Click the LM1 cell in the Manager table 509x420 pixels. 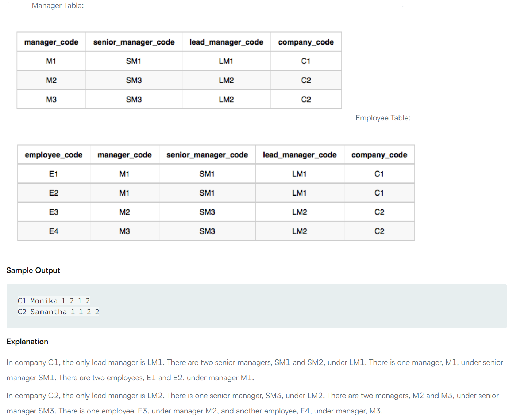pos(226,61)
